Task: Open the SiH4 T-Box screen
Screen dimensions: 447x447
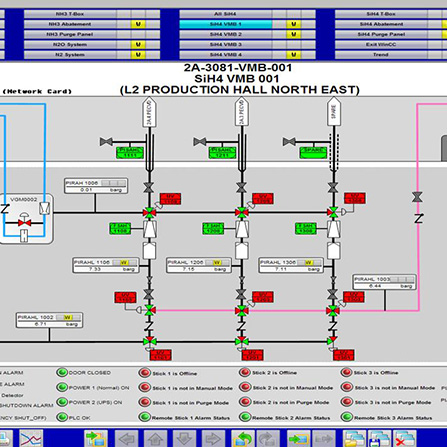Action: pyautogui.click(x=381, y=14)
